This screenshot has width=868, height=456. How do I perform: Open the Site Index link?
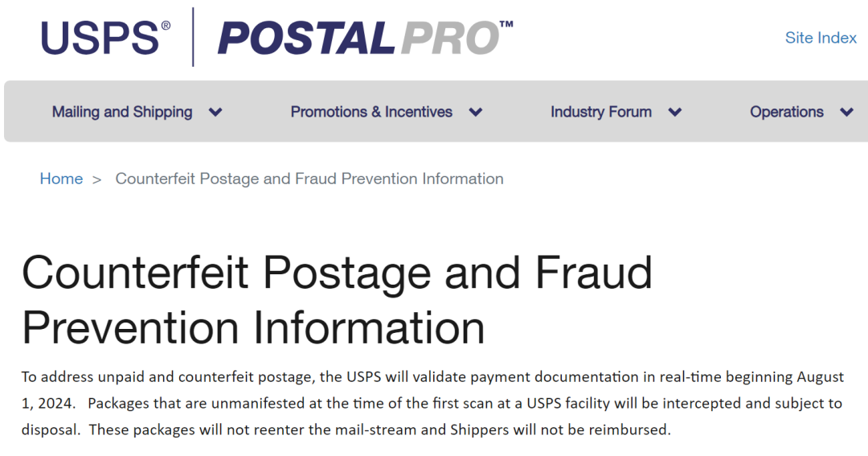point(821,38)
